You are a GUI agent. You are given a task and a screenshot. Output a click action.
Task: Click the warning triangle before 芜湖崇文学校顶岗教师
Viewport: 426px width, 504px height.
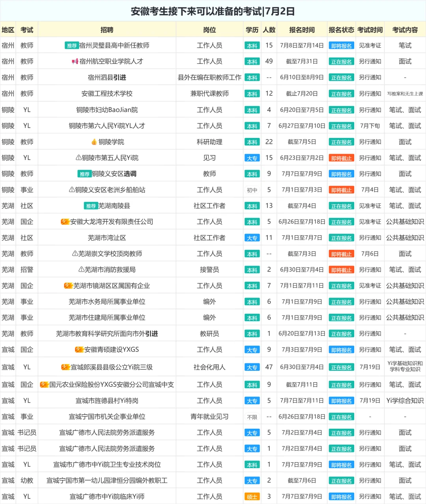[75, 254]
